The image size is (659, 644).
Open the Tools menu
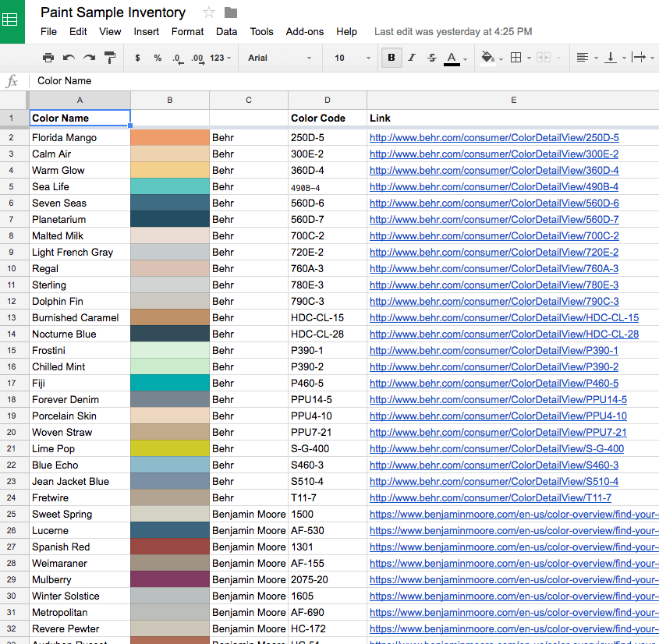[x=261, y=32]
